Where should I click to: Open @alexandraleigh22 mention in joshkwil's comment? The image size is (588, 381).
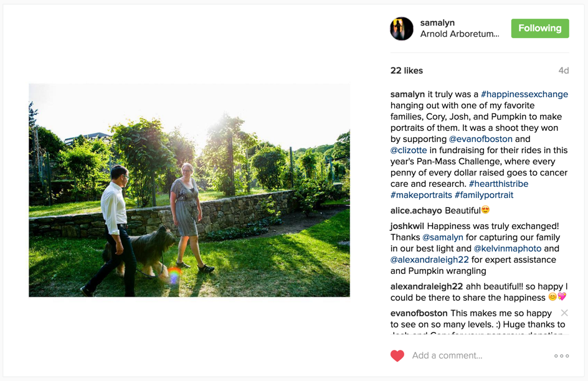pyautogui.click(x=429, y=260)
